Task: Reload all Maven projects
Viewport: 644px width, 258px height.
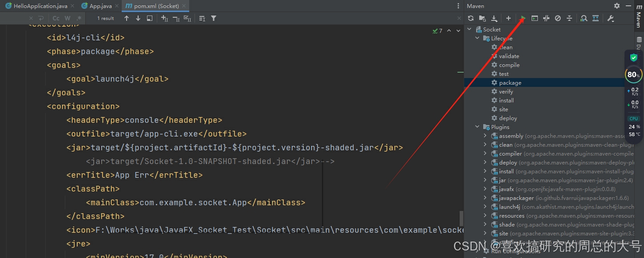Action: coord(471,18)
